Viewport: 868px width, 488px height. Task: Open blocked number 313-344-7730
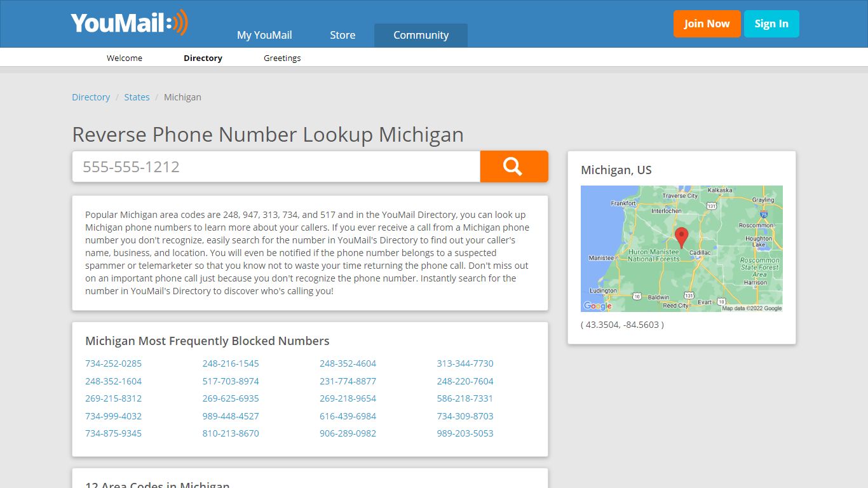pyautogui.click(x=465, y=363)
